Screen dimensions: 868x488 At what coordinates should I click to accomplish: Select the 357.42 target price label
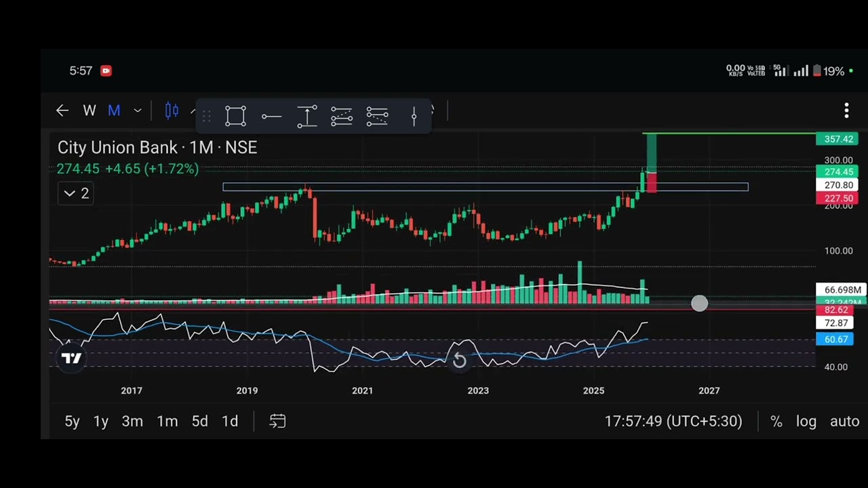pyautogui.click(x=837, y=139)
